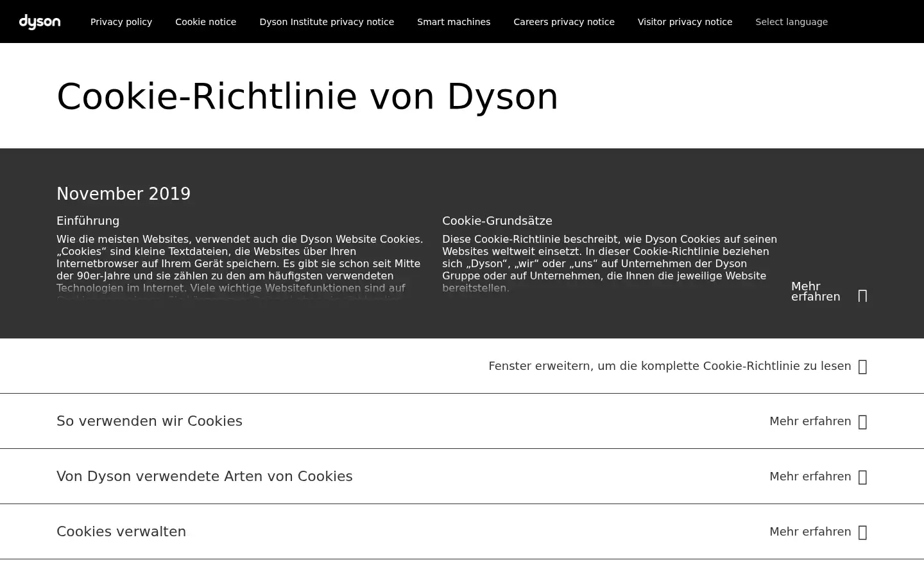Screen dimensions: 924x578
Task: Open the Cookie notice page
Action: (x=206, y=22)
